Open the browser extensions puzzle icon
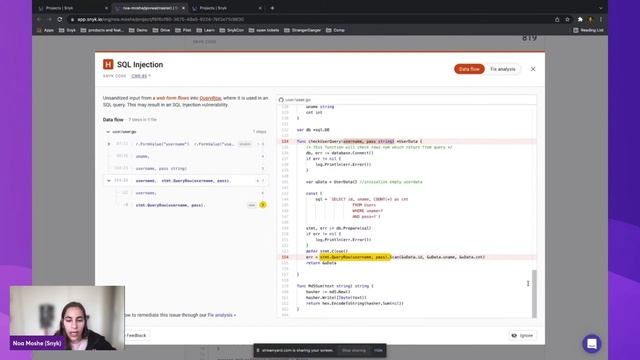The image size is (640, 360). point(580,19)
